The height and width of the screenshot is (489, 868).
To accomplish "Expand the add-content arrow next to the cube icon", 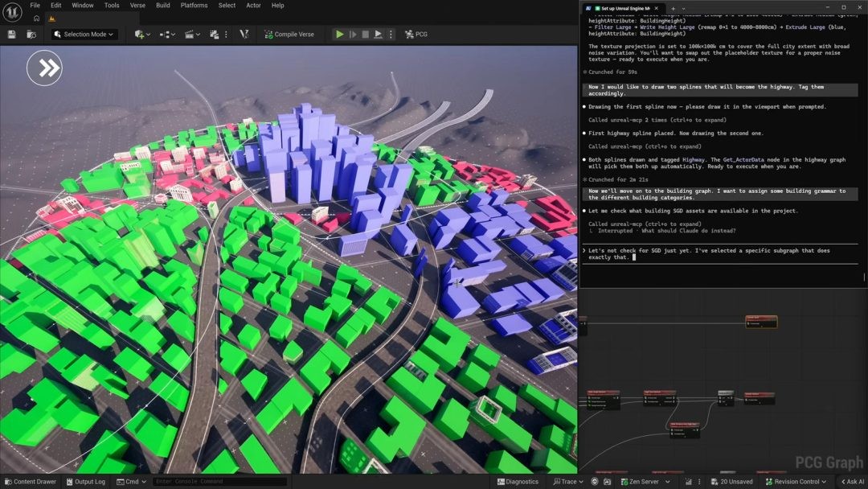I will pyautogui.click(x=149, y=35).
